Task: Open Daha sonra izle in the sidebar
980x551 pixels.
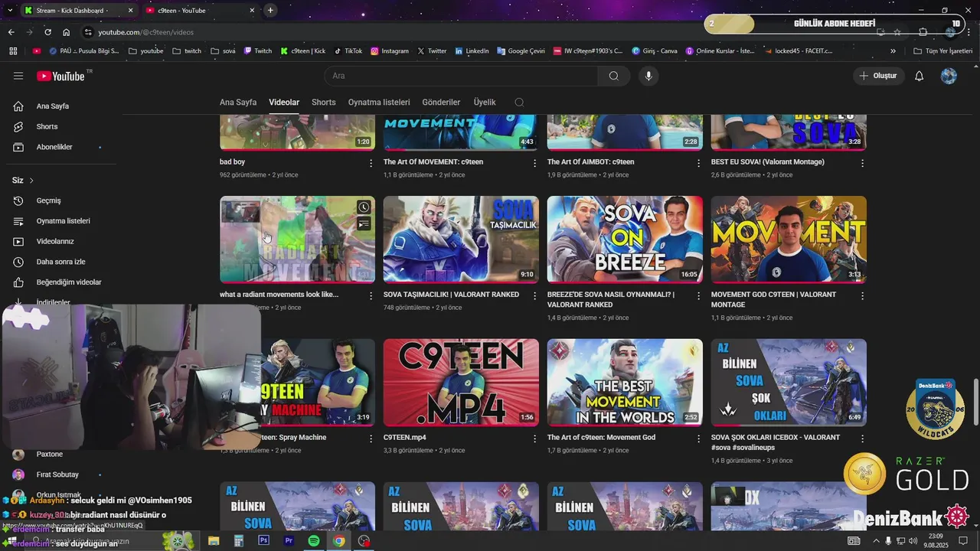Action: tap(61, 262)
